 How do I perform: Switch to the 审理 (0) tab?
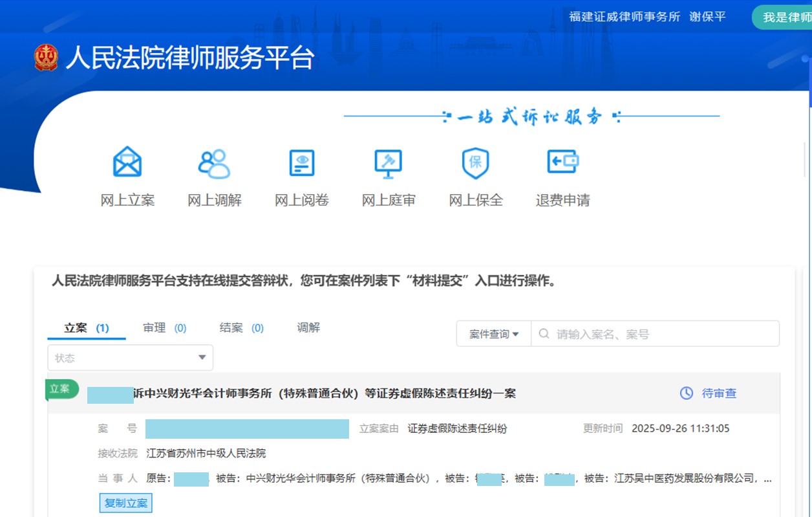[x=165, y=328]
